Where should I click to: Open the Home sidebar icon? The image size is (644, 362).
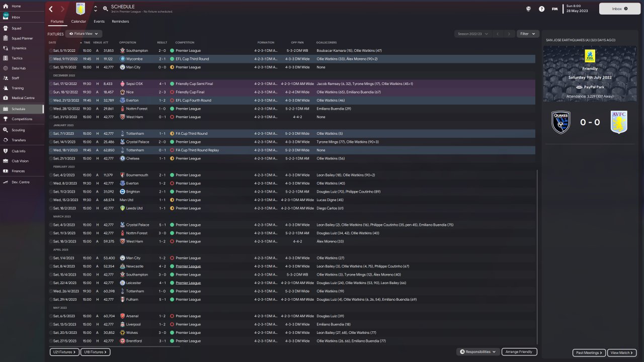[6, 6]
